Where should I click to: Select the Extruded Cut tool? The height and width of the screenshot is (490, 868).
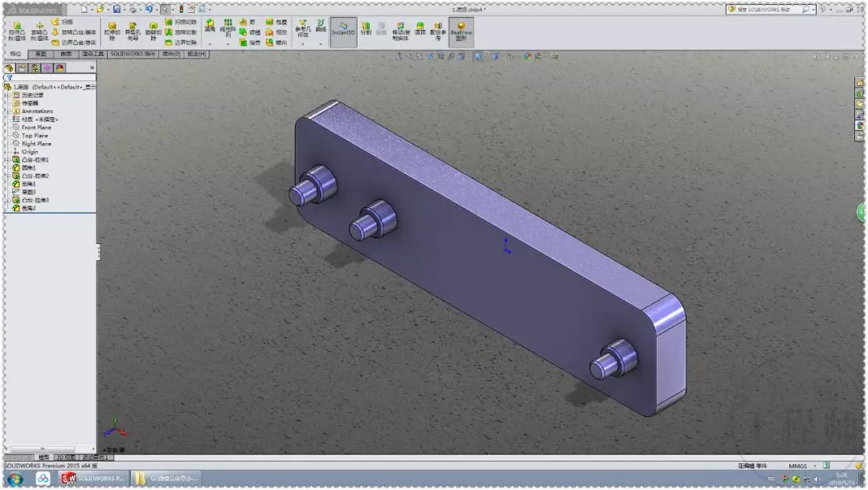[112, 31]
